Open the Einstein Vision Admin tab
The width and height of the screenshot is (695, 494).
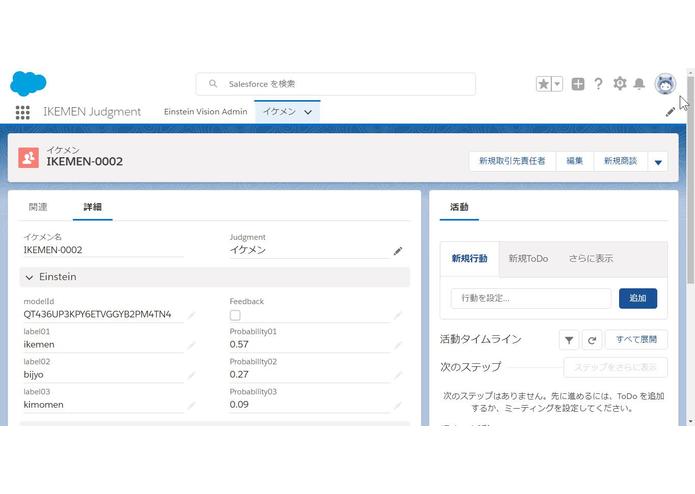[x=206, y=112]
